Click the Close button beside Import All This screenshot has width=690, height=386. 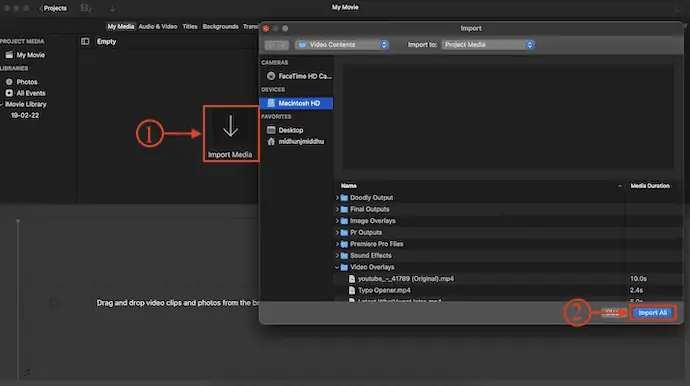click(x=613, y=313)
